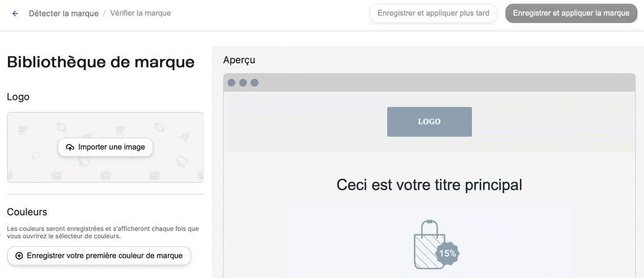Screen dimensions: 644x278
Task: Click the Aperçu panel label
Action: (239, 60)
